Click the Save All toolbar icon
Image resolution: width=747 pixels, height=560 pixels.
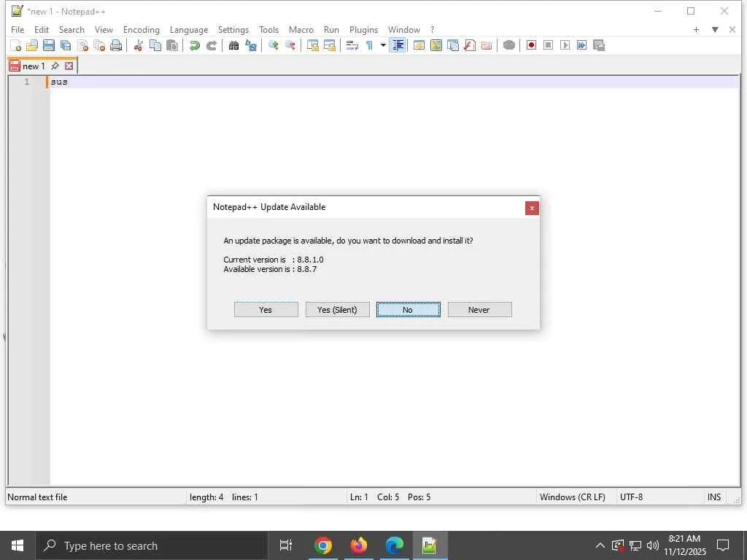(x=66, y=46)
